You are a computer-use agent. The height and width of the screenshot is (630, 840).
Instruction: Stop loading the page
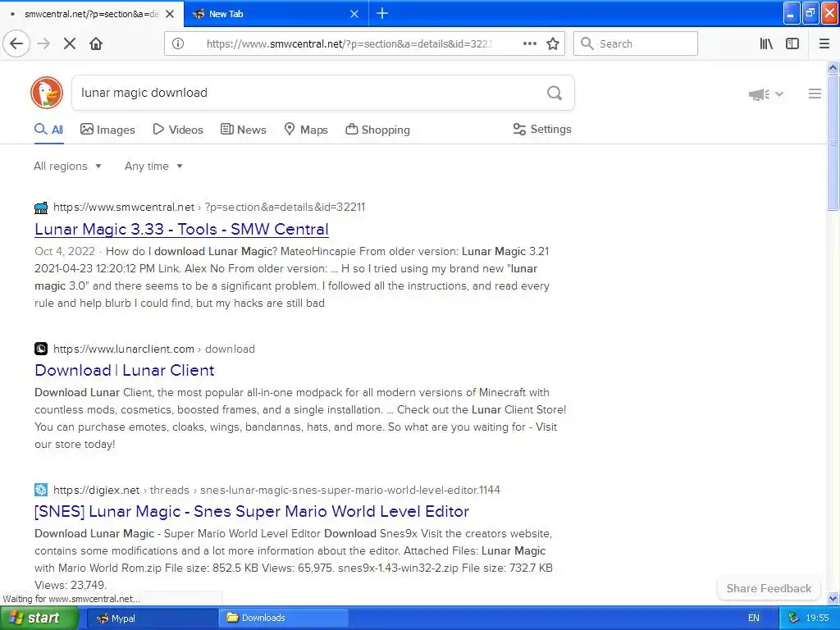point(70,43)
